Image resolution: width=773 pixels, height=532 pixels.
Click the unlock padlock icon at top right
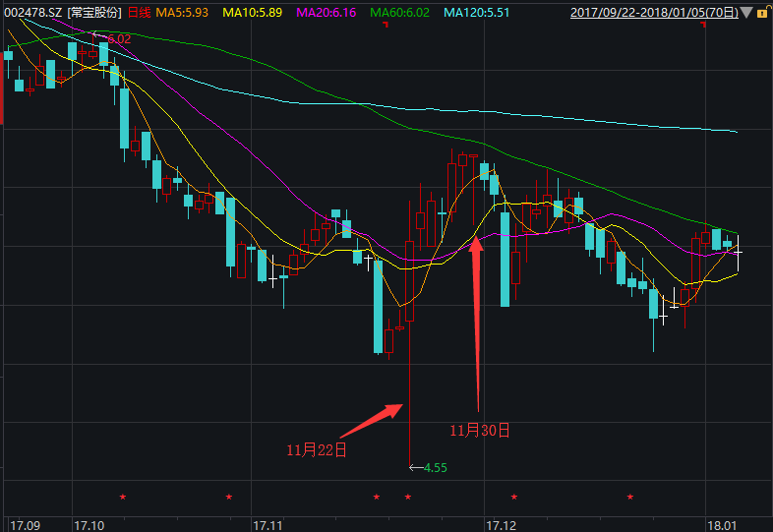point(762,13)
